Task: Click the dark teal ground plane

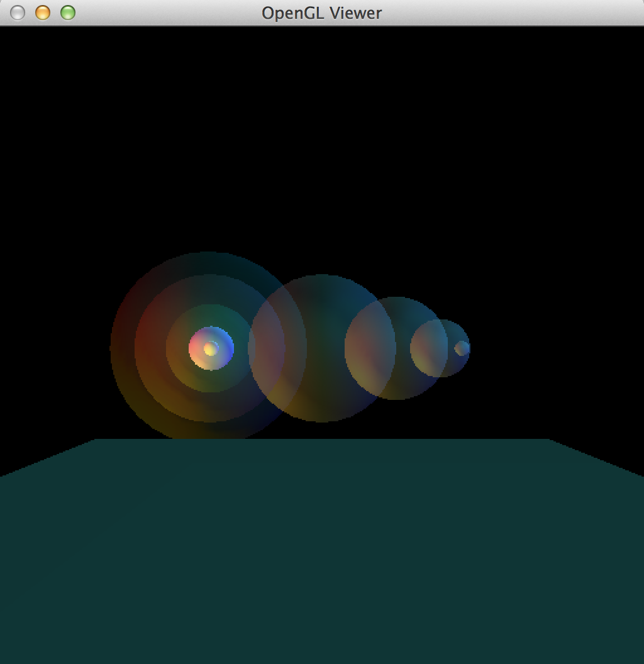Action: (x=322, y=551)
